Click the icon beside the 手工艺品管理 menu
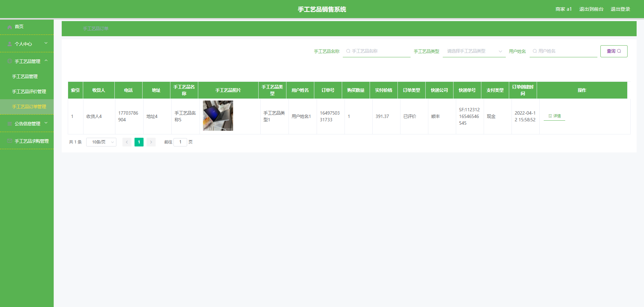644x307 pixels. pyautogui.click(x=10, y=62)
